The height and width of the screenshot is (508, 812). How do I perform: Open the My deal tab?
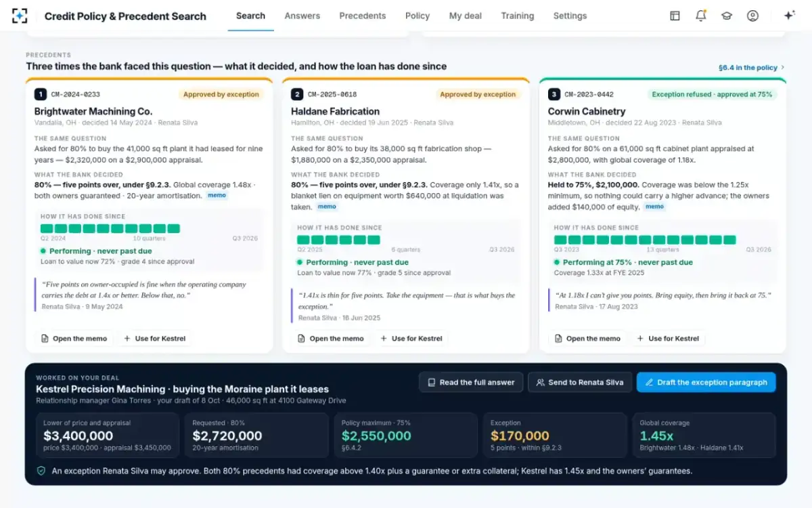coord(466,16)
